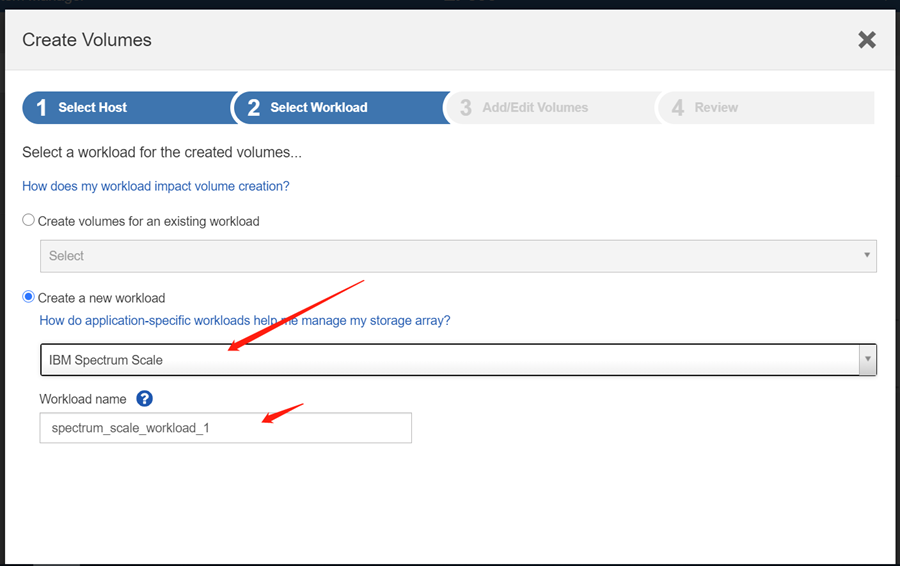Open the existing workload Select dropdown
This screenshot has height=566, width=900.
pyautogui.click(x=458, y=256)
